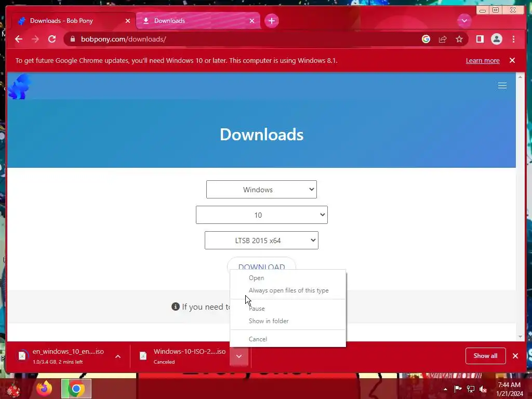Click the info icon beside 'If you need'

tap(176, 307)
